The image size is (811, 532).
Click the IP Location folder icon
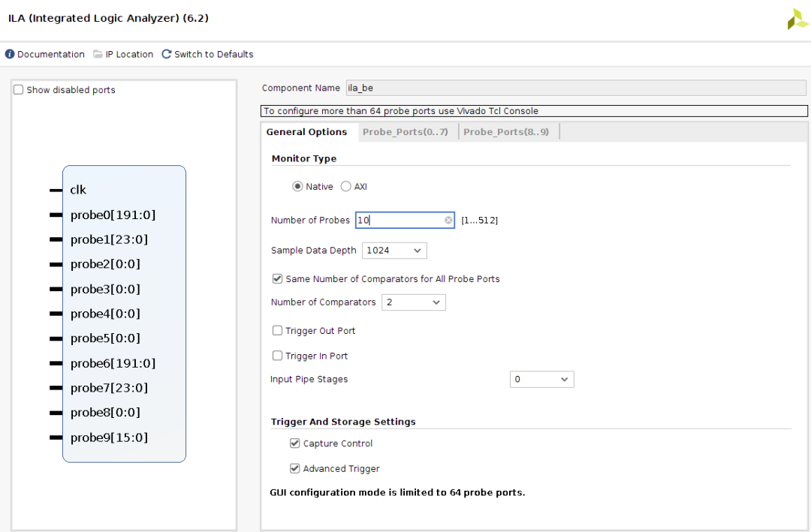[x=98, y=54]
